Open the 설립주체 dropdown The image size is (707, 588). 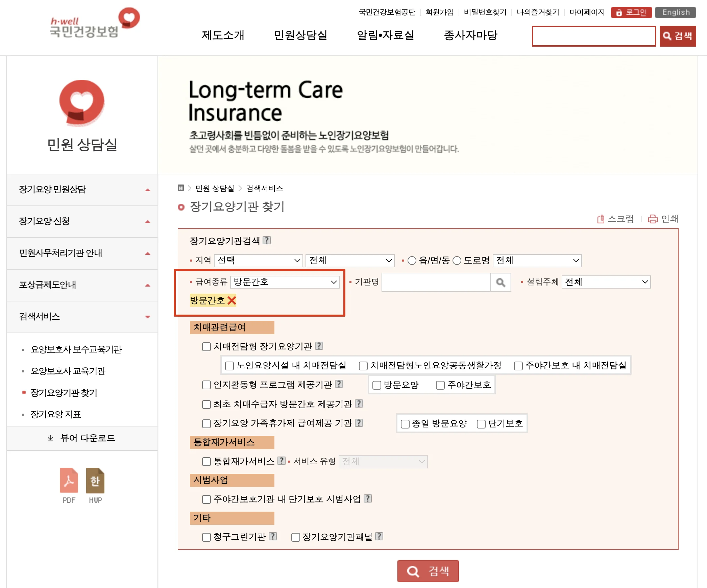tap(606, 282)
